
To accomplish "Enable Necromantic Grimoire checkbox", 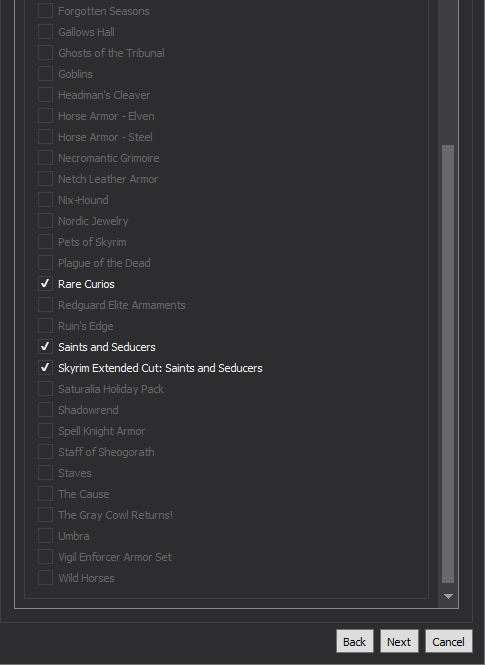I will pyautogui.click(x=45, y=158).
